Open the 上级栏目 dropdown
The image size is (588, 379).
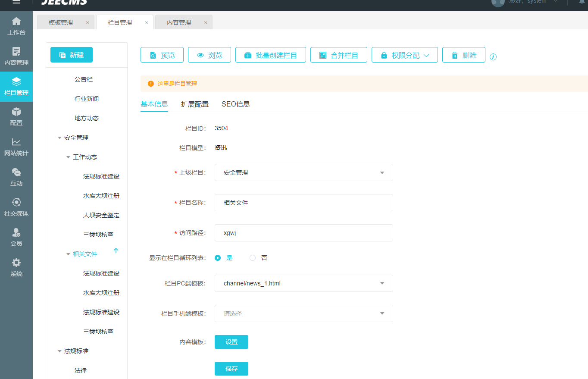tap(303, 172)
